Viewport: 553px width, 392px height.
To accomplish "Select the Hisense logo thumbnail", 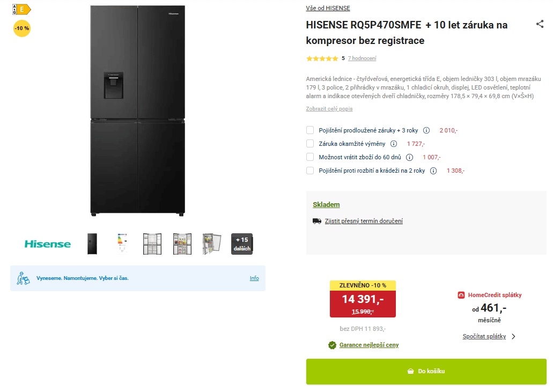I will pyautogui.click(x=47, y=243).
